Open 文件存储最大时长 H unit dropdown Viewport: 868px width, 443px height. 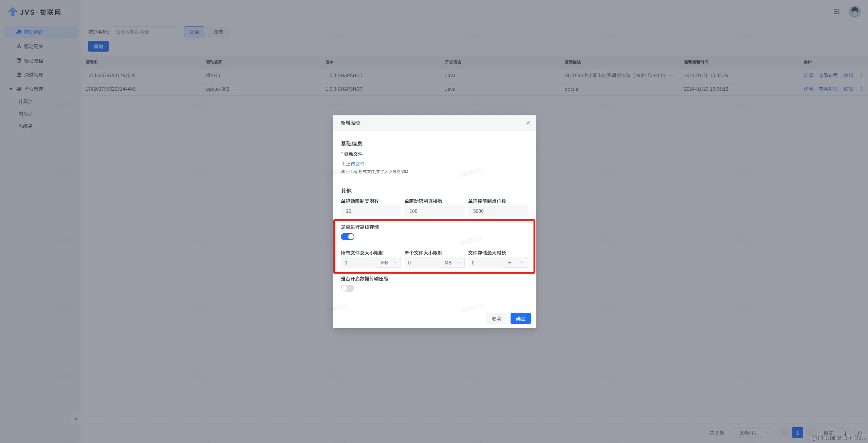coord(516,263)
